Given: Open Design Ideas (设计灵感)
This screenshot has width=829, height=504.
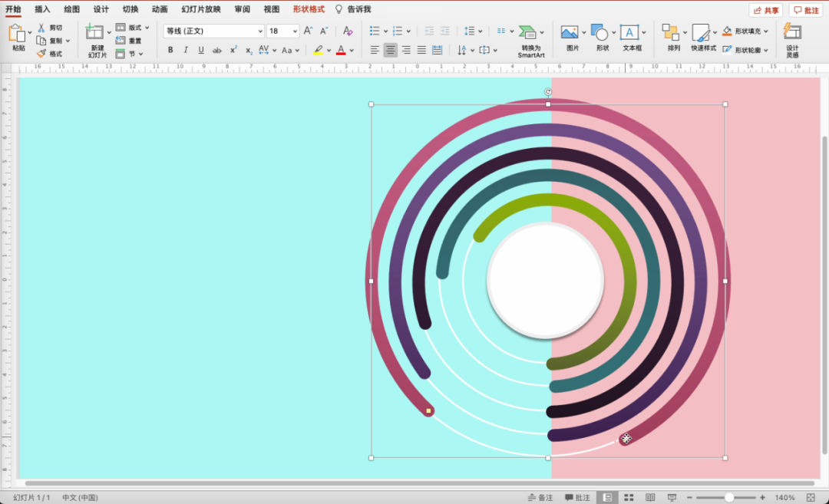Looking at the screenshot, I should (792, 32).
